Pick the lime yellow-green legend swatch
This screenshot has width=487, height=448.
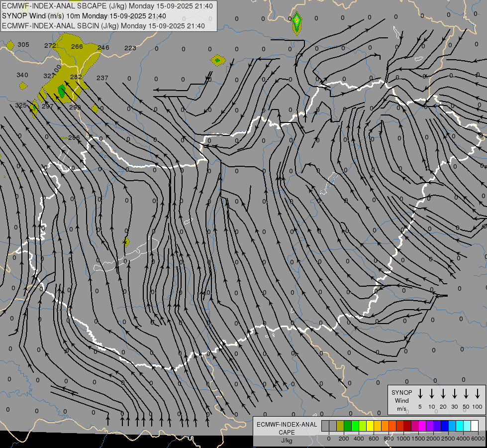(x=363, y=426)
